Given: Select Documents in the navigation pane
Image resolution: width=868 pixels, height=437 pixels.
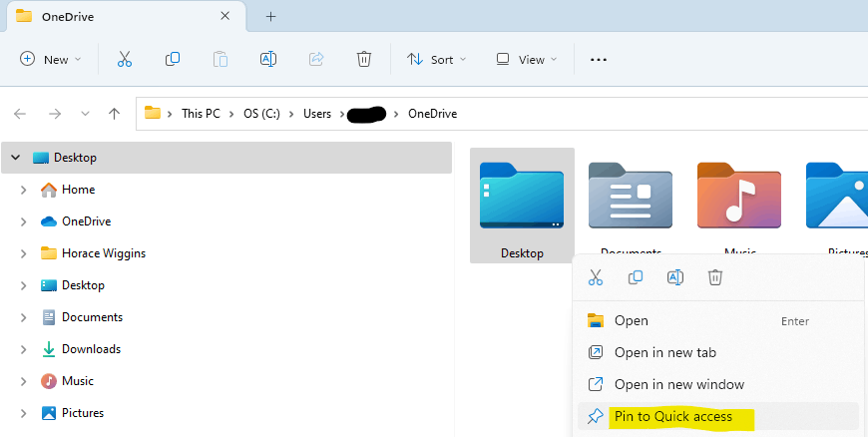Looking at the screenshot, I should pyautogui.click(x=92, y=317).
